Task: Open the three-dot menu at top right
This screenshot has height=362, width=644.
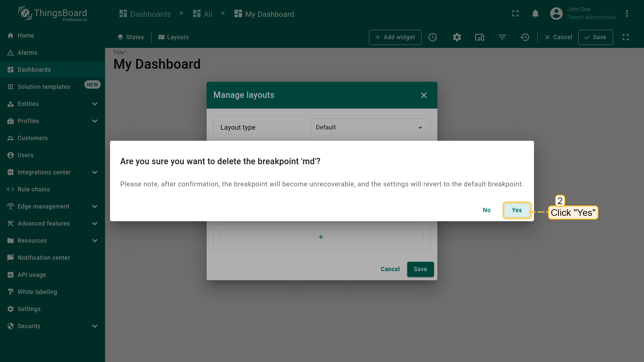Action: point(627,14)
